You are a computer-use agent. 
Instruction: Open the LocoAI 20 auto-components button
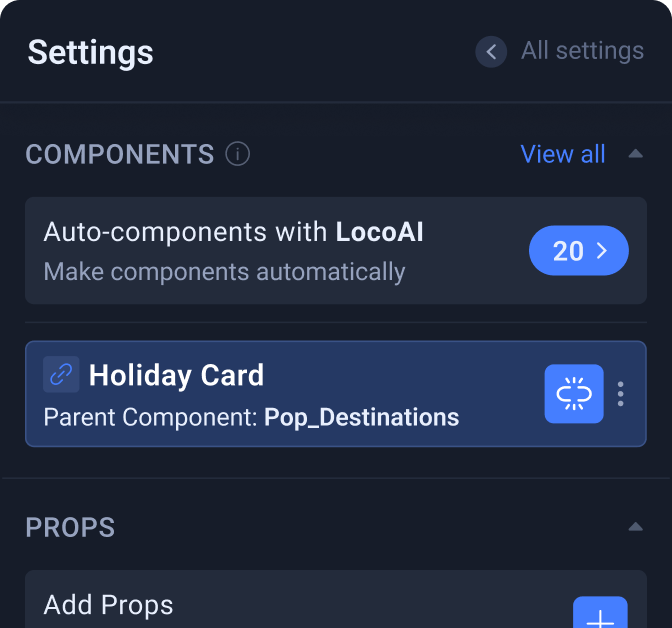[579, 250]
